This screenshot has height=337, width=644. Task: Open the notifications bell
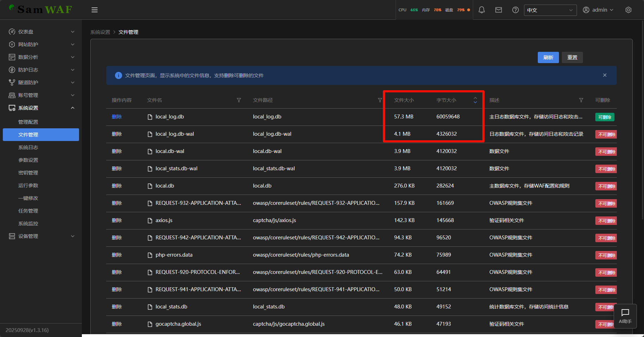point(481,10)
